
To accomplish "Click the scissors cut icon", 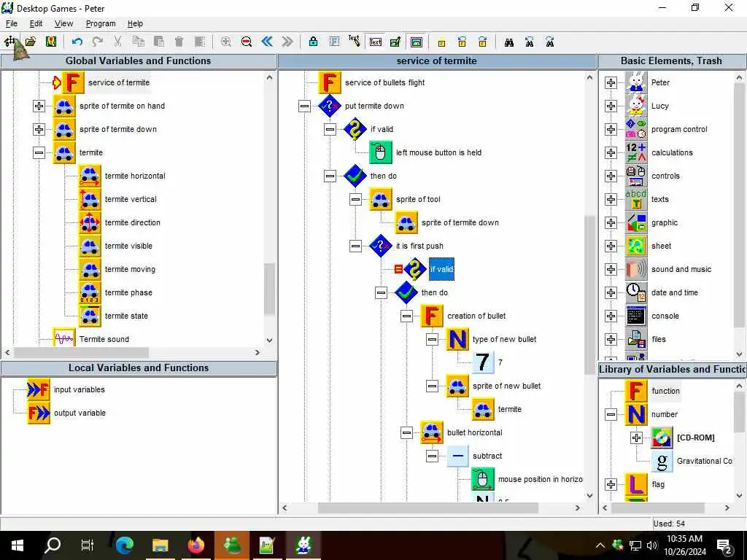I will tap(117, 42).
